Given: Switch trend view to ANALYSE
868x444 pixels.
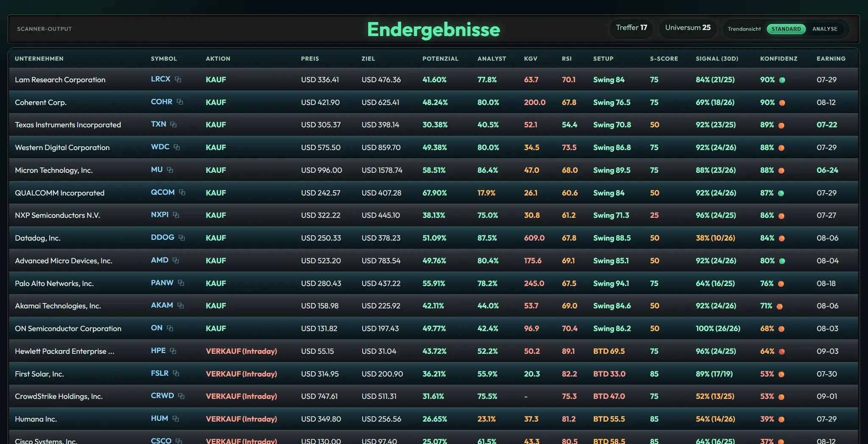Looking at the screenshot, I should tap(825, 29).
